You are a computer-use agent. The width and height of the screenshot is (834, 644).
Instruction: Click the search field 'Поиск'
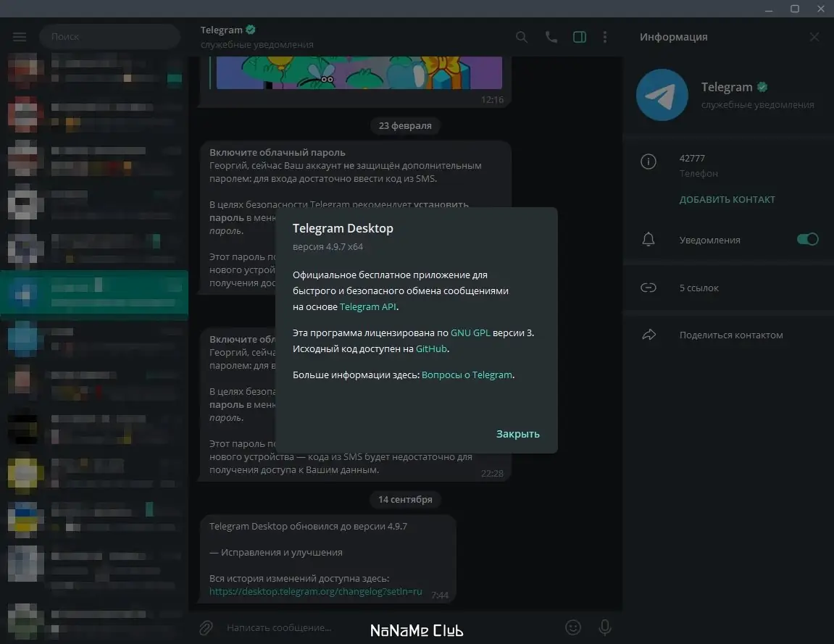point(109,37)
